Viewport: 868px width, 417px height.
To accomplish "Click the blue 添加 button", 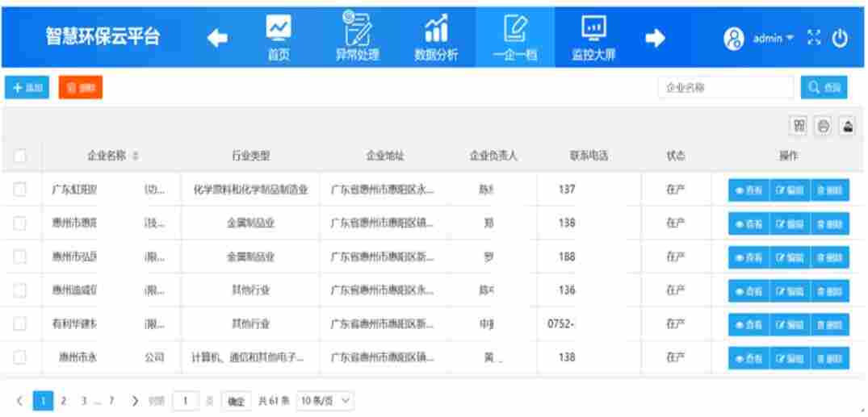I will pyautogui.click(x=27, y=87).
